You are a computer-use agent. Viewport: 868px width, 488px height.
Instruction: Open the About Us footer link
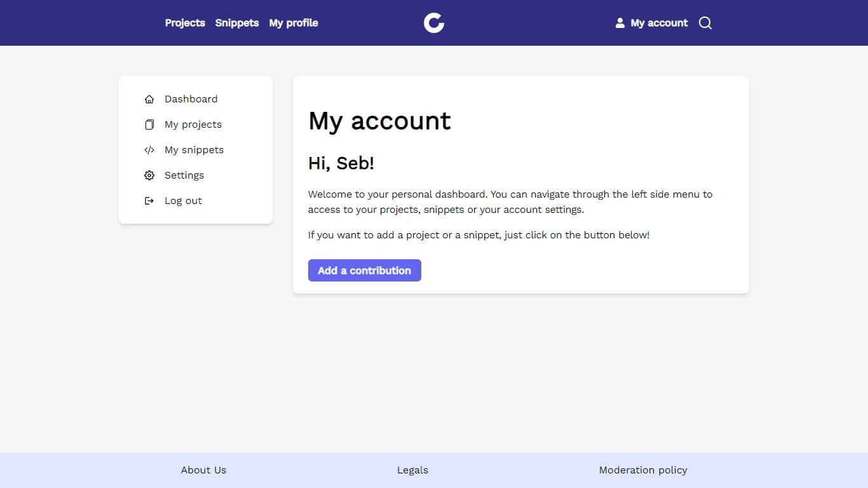(203, 470)
